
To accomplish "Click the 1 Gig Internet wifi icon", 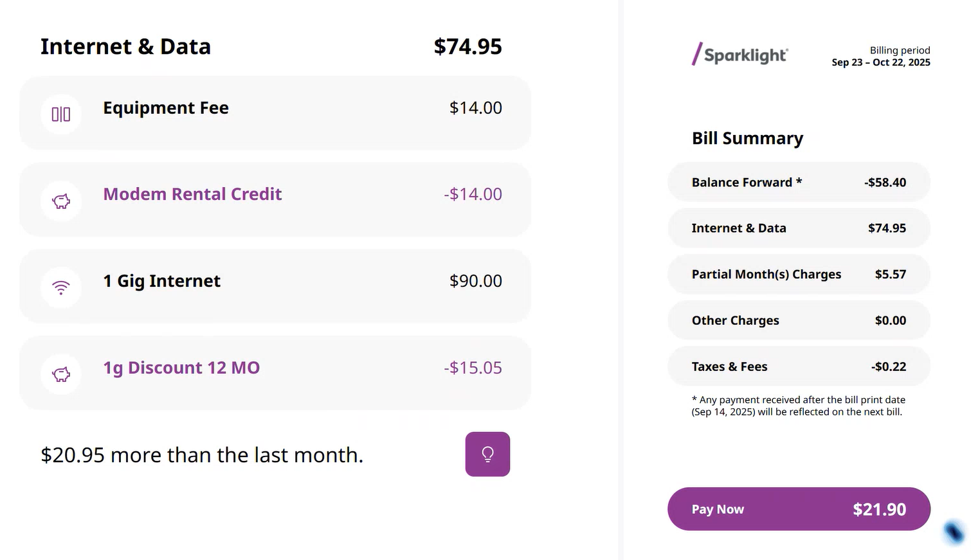I will point(61,287).
